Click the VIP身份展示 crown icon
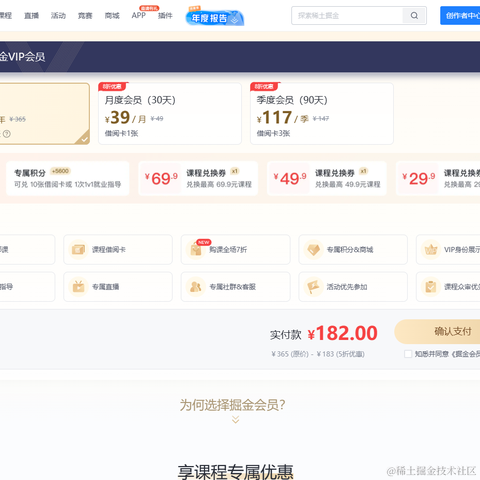 (431, 249)
